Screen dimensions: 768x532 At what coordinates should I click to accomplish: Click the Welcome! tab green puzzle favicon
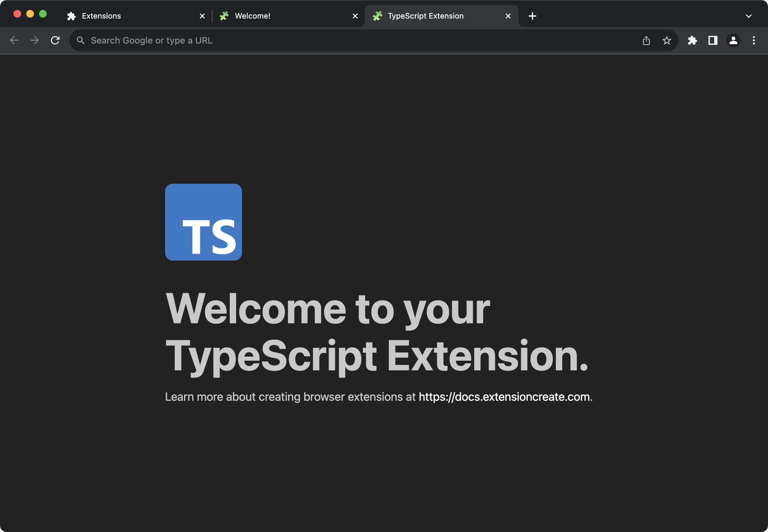pyautogui.click(x=224, y=16)
